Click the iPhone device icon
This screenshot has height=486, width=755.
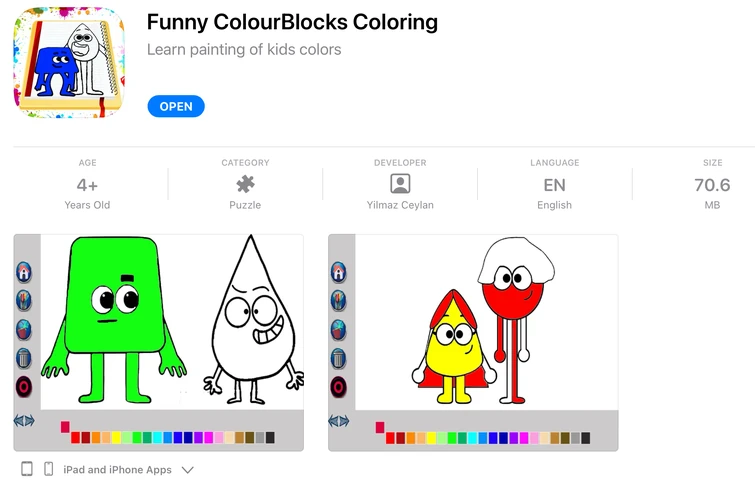48,469
